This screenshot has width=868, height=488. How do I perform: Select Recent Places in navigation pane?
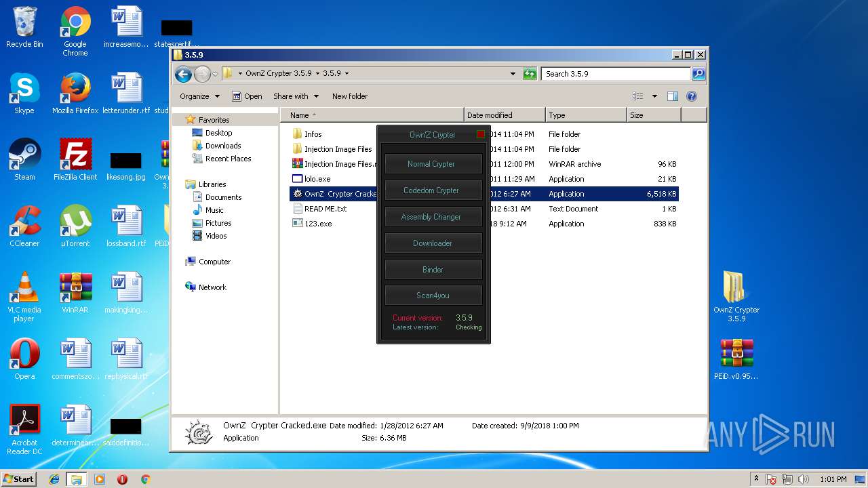pos(222,159)
